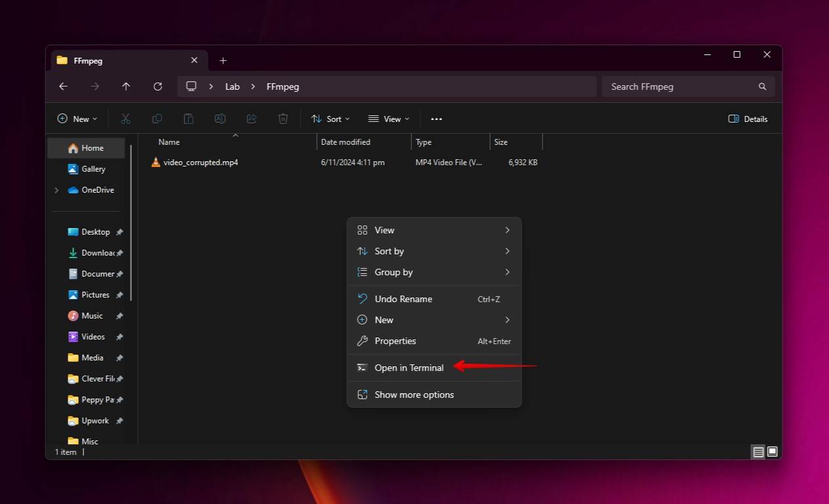Choose Undo Rename from context menu
This screenshot has height=504, width=829.
[434, 299]
